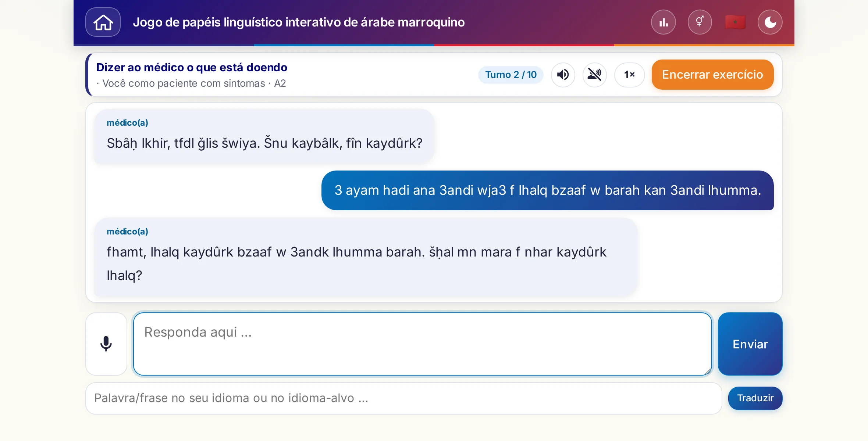Click the user message about wja3 f lhalq
The height and width of the screenshot is (441, 868).
click(x=547, y=190)
